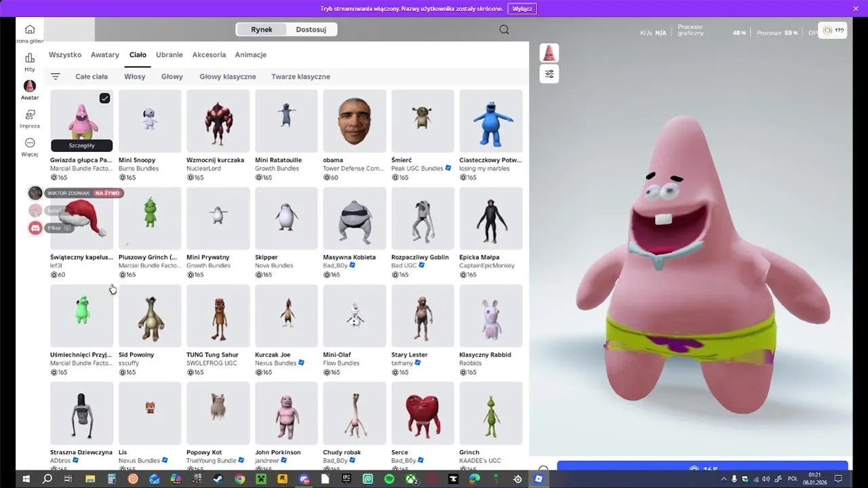Choose the Całe ciała subcategory

coord(92,77)
